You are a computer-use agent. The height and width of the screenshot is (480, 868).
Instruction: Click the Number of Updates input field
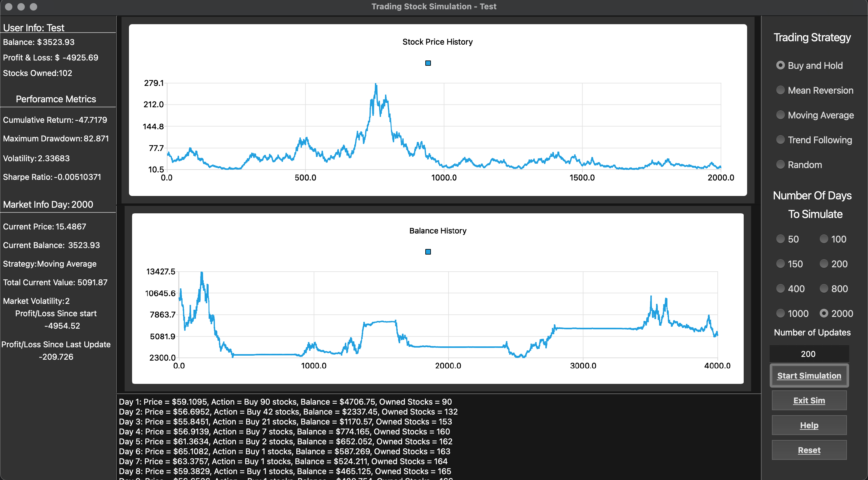[x=809, y=353]
